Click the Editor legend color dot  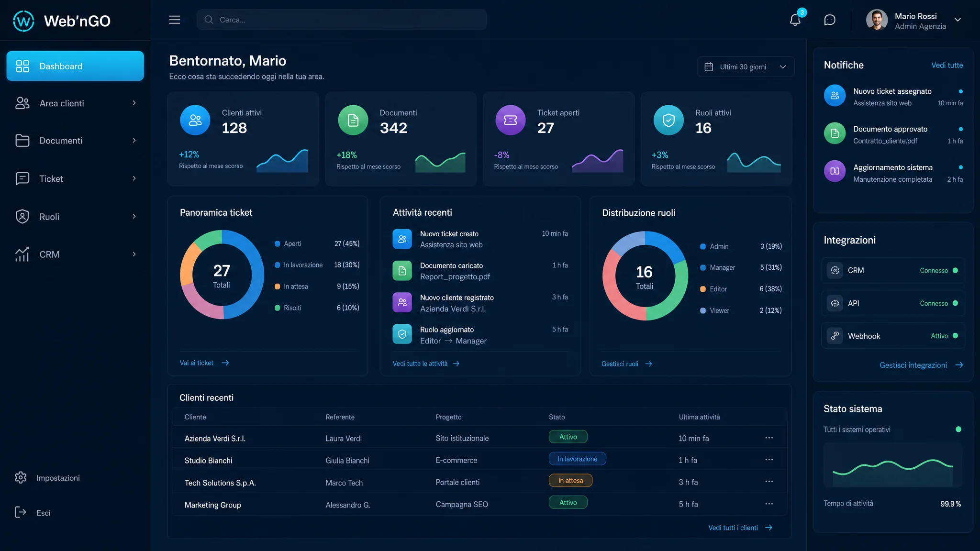703,289
